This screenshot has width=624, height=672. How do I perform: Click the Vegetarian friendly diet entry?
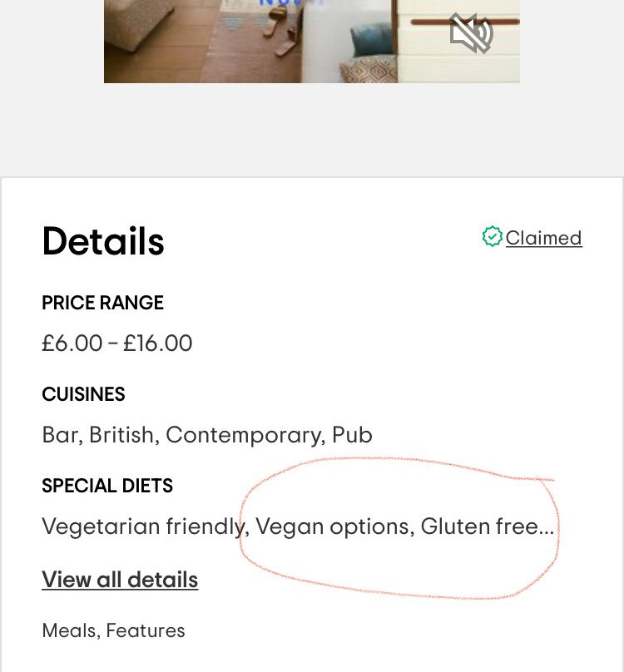tap(143, 526)
